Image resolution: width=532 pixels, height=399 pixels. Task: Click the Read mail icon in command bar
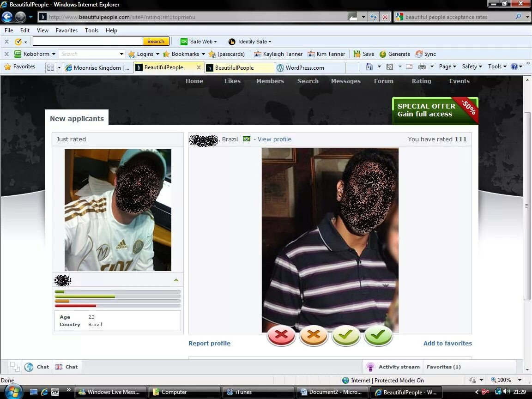[409, 66]
